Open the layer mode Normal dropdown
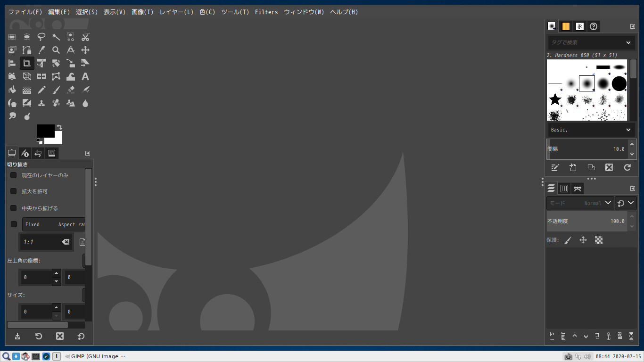The height and width of the screenshot is (362, 644). 580,203
